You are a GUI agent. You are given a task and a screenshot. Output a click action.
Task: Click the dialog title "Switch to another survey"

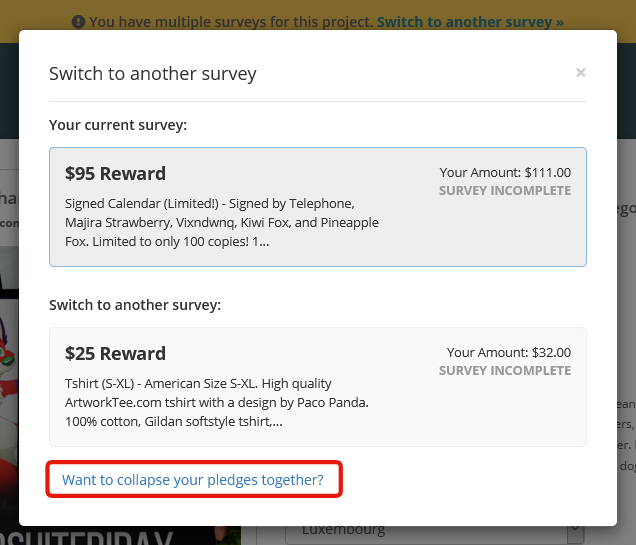pos(153,73)
